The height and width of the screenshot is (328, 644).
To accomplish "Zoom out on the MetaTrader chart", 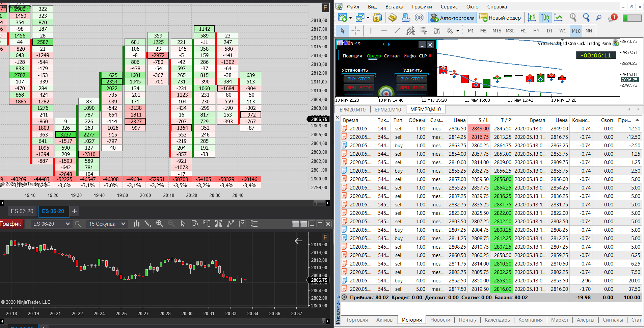I will tap(586, 18).
